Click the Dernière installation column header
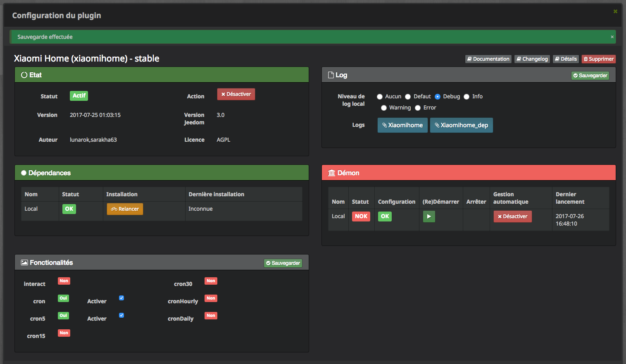 pos(217,195)
